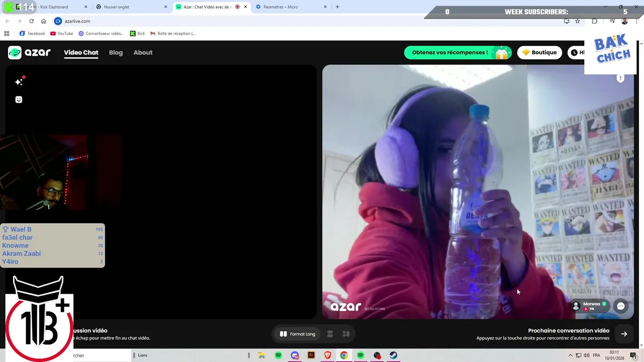
Task: Click Obtenez vos récompenses button
Action: coord(458,52)
